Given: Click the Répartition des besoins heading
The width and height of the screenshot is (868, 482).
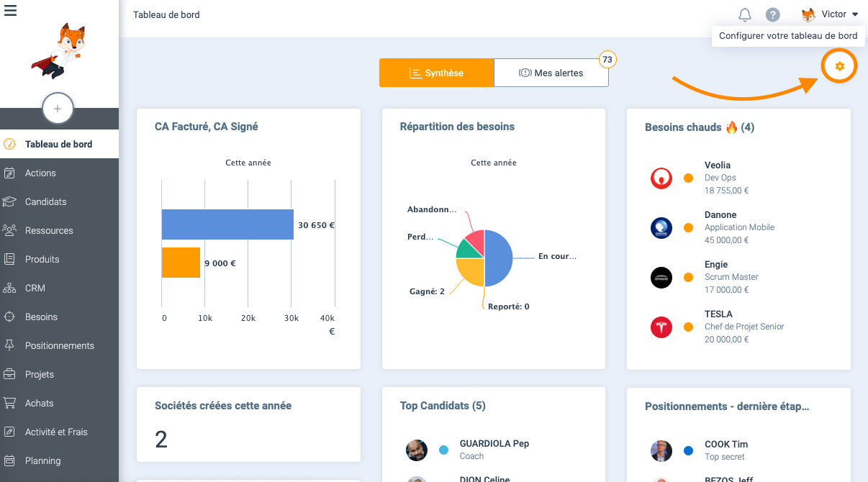Looking at the screenshot, I should tap(457, 127).
